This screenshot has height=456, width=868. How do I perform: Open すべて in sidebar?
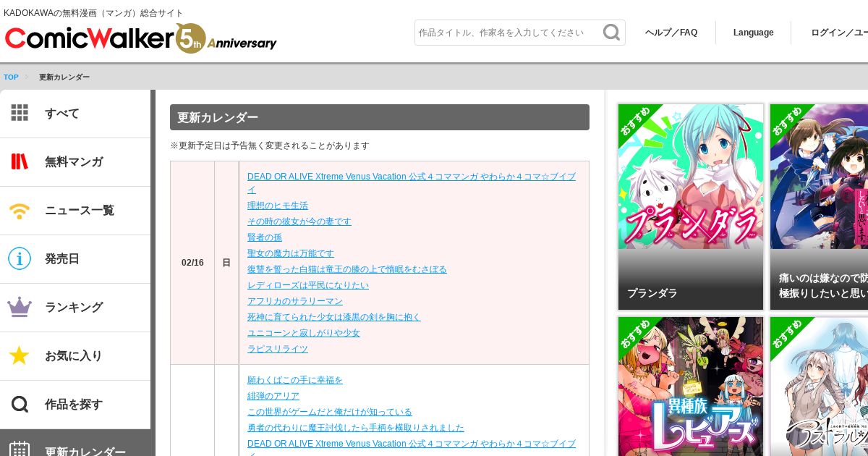75,114
